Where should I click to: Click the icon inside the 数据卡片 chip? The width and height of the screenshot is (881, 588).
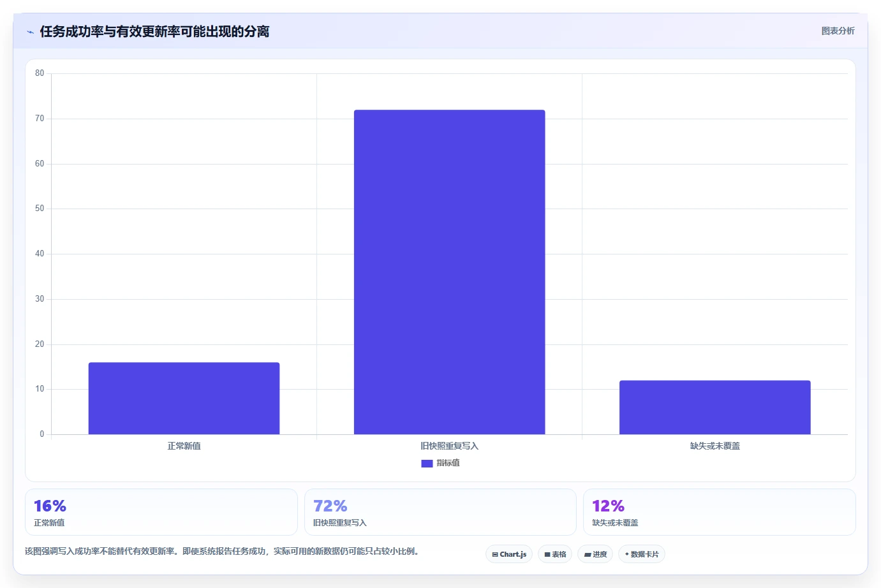point(626,554)
